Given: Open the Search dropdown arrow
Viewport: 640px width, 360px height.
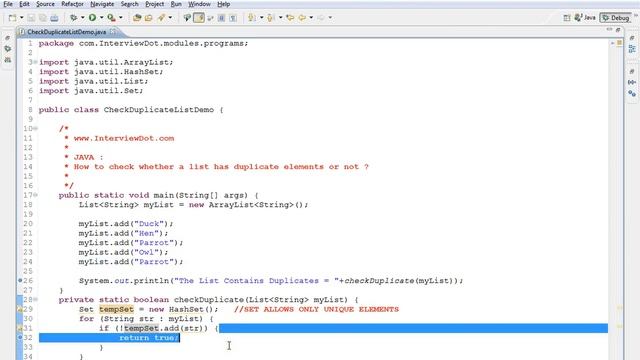Looking at the screenshot, I should pyautogui.click(x=170, y=18).
